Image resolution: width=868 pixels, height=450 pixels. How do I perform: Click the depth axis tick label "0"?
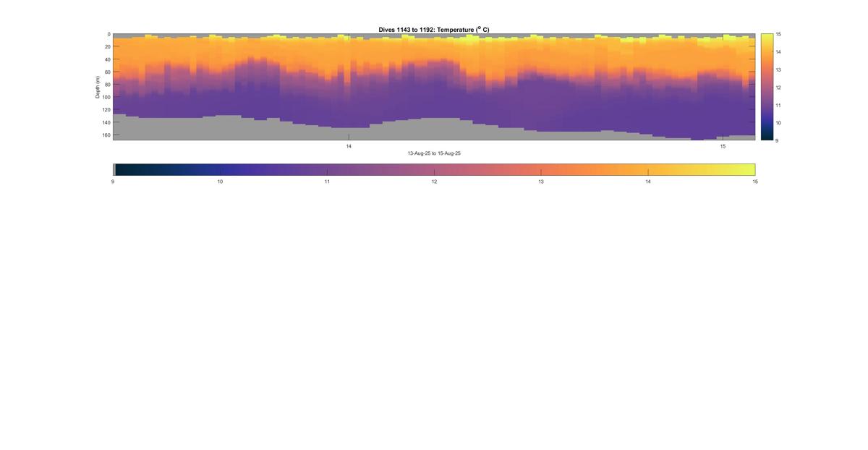[x=109, y=34]
